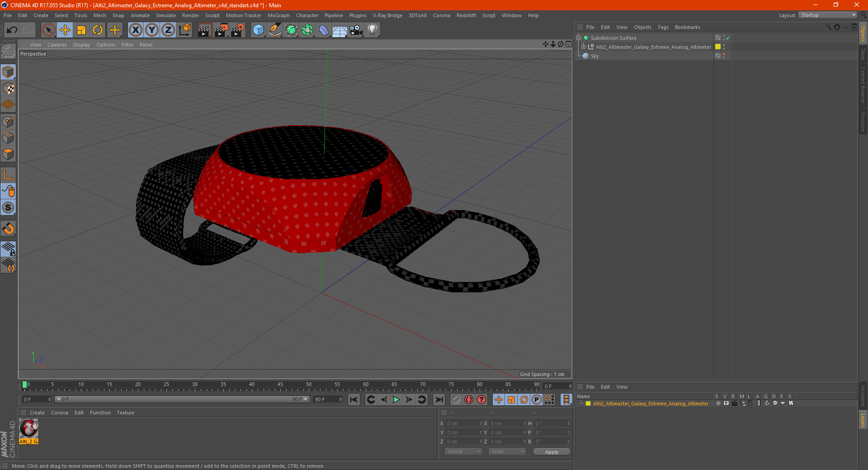Add a Light object with bulb icon
The height and width of the screenshot is (470, 868).
[x=372, y=30]
